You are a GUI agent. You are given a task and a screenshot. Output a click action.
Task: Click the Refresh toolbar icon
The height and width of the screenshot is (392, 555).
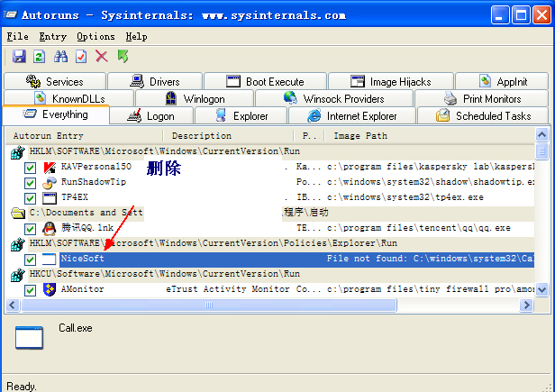pos(40,56)
